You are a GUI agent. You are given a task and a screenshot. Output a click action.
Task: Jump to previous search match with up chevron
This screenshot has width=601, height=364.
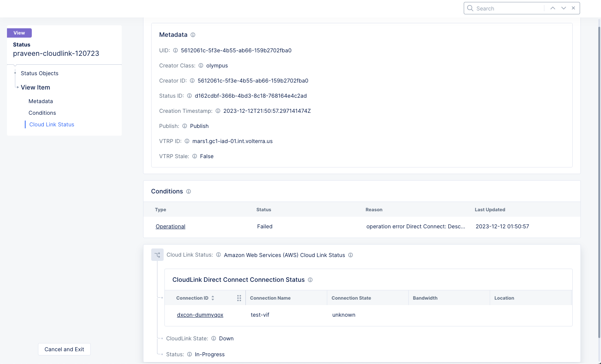tap(553, 8)
